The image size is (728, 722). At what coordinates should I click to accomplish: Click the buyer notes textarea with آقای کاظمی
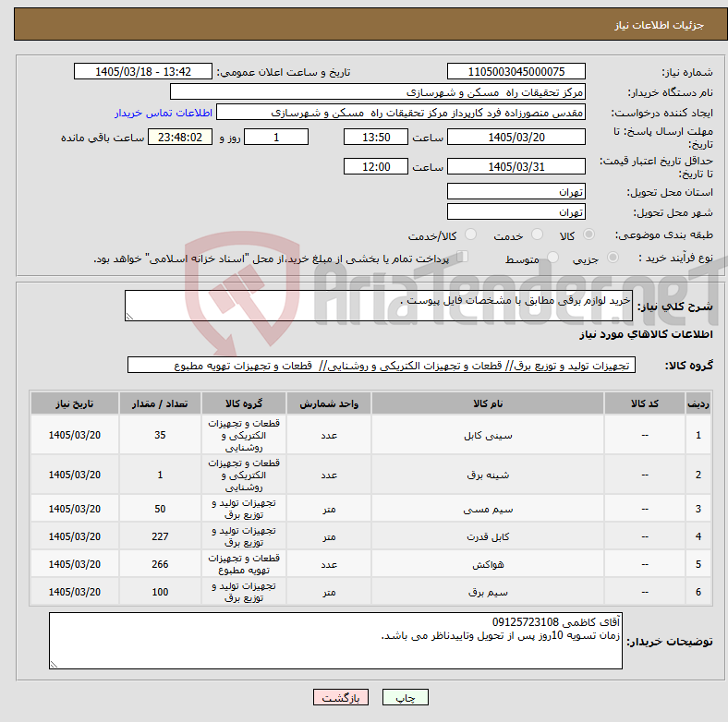[335, 641]
